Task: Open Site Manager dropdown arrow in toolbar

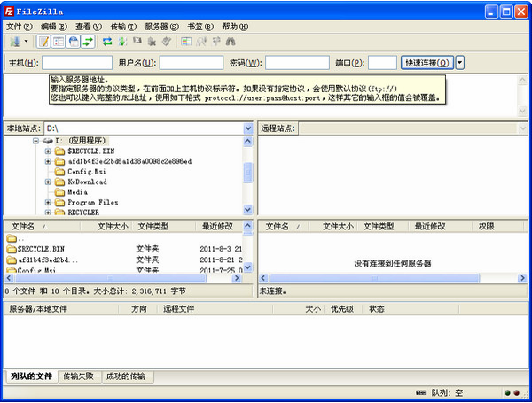Action: coord(26,42)
